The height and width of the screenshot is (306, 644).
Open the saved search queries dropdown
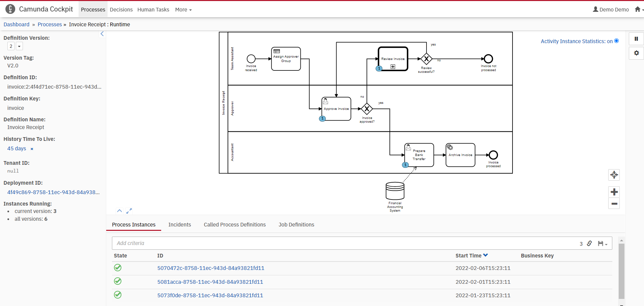(x=602, y=243)
